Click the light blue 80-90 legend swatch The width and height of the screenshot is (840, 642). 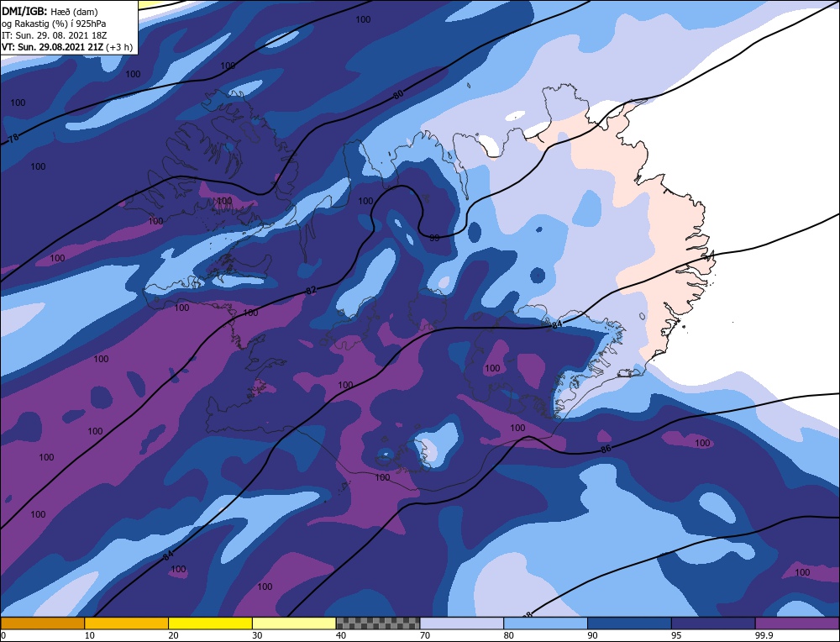point(546,623)
